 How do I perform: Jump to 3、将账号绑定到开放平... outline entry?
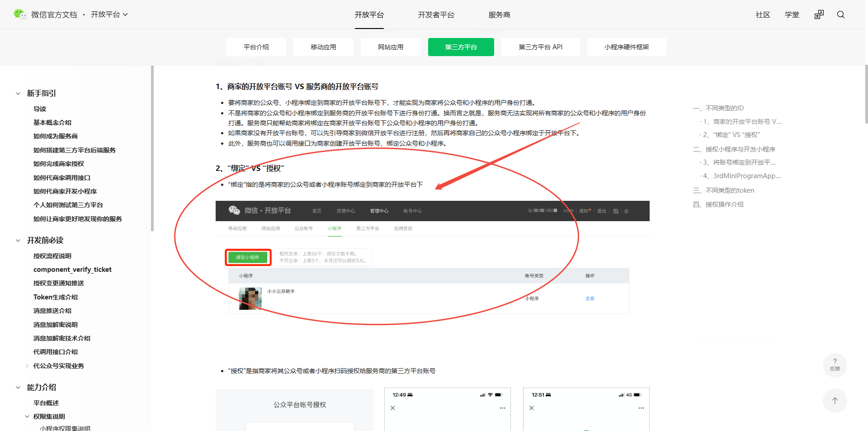pyautogui.click(x=739, y=162)
